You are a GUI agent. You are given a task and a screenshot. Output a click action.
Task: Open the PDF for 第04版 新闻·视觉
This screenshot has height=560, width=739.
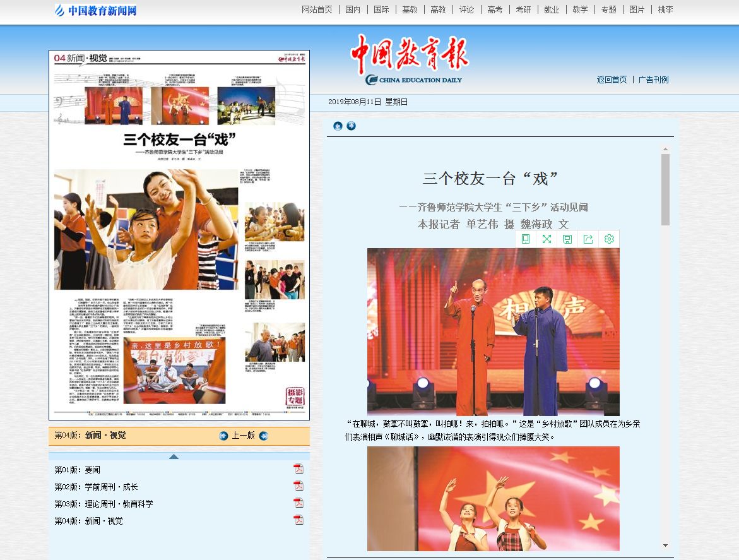[x=298, y=520]
